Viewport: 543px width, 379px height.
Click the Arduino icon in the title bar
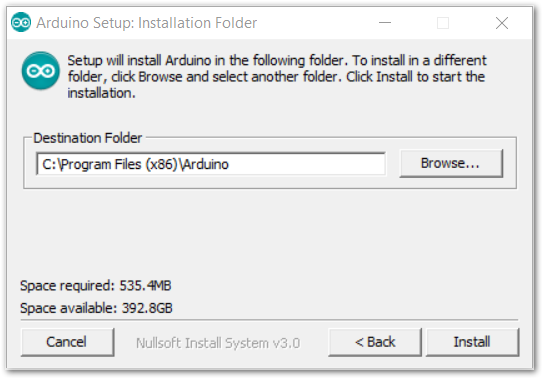[x=21, y=23]
